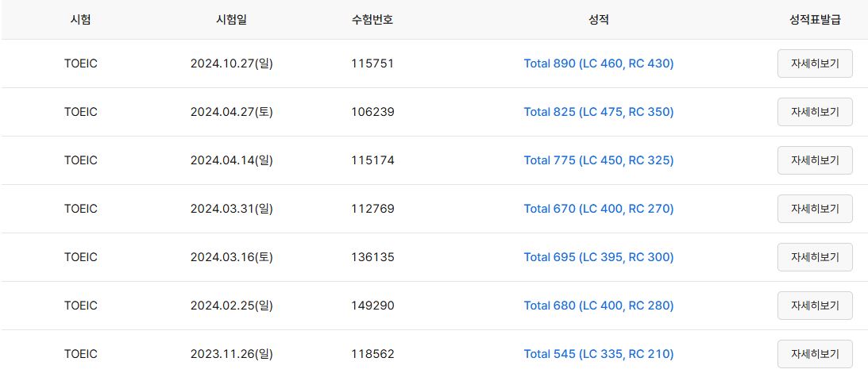Click the 시험일 column header
The height and width of the screenshot is (377, 868).
click(231, 20)
